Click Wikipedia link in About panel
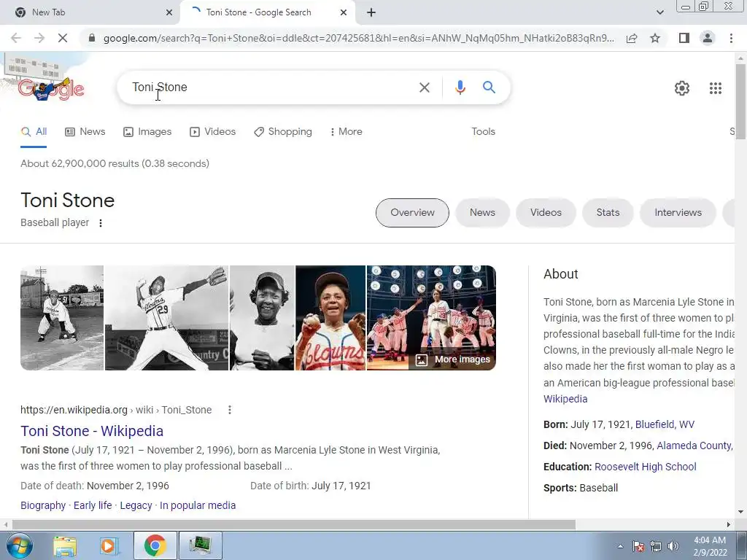Screen dimensions: 747x560 click(x=565, y=399)
